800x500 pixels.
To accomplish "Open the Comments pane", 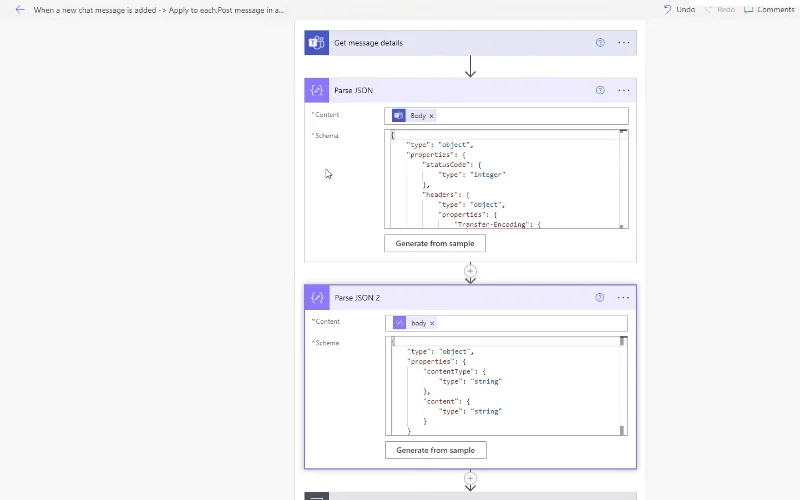I will [769, 9].
